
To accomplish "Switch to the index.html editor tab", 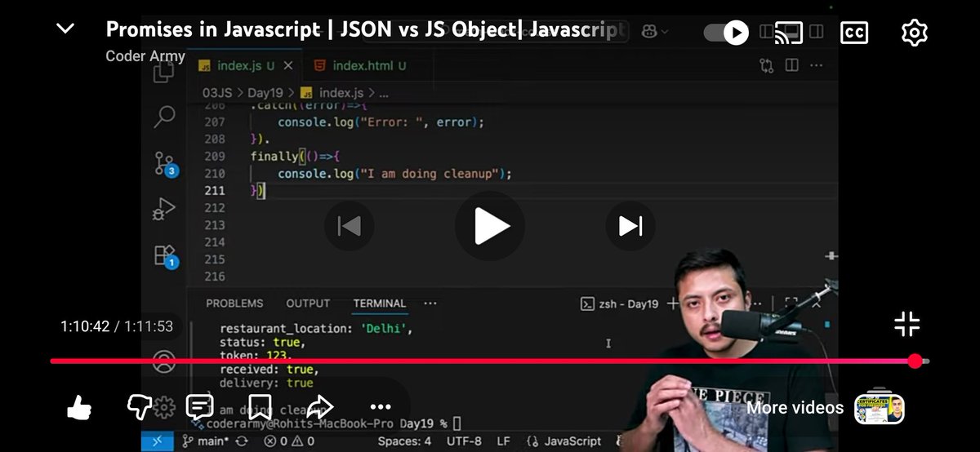I will click(360, 65).
